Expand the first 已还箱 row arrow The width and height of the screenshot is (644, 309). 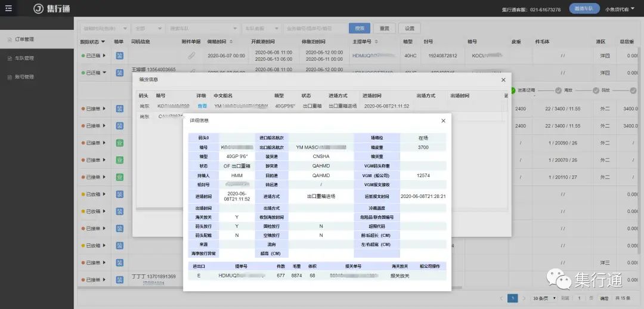point(104,55)
